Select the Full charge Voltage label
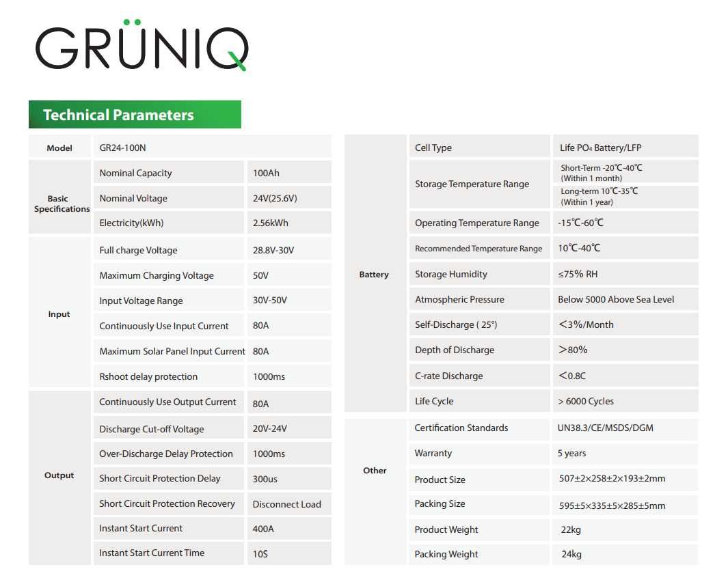728x569 pixels. 138,250
